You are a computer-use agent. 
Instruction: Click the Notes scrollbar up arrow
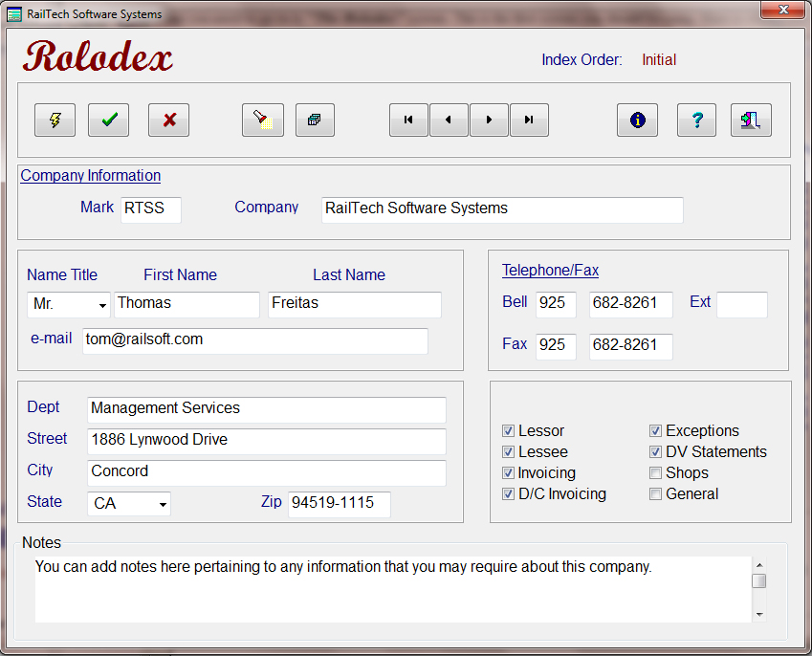pos(759,565)
